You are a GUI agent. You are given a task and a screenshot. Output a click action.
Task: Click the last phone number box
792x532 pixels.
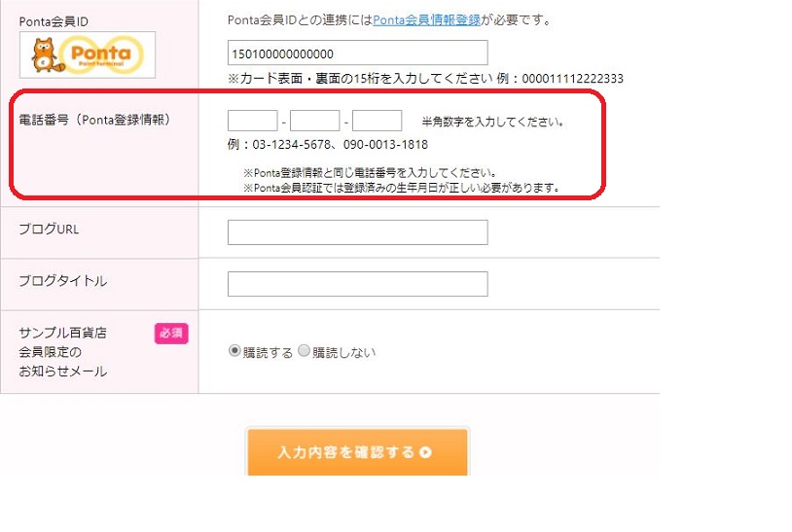[x=377, y=122]
